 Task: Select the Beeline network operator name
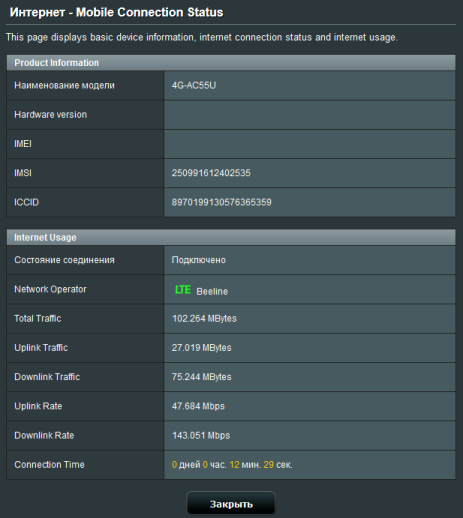pos(212,291)
